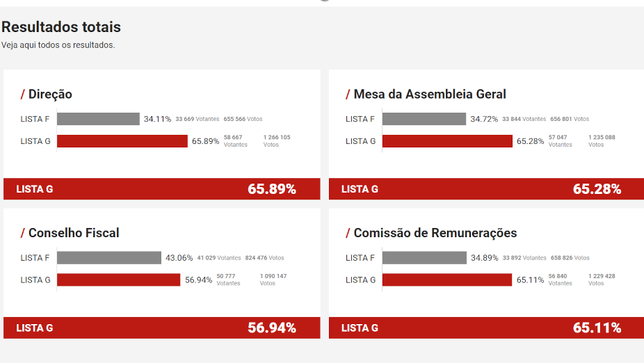Click the Resultados totais heading

(61, 27)
